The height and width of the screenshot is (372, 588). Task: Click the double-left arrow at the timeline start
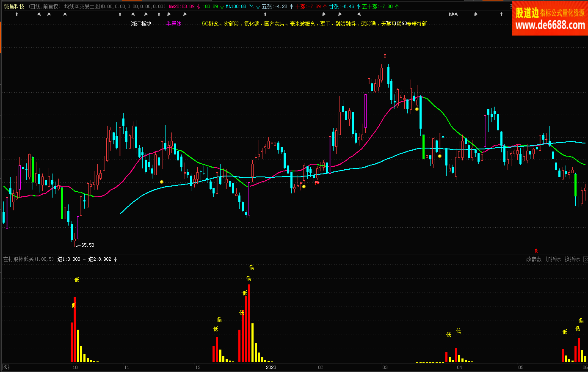pos(6,367)
